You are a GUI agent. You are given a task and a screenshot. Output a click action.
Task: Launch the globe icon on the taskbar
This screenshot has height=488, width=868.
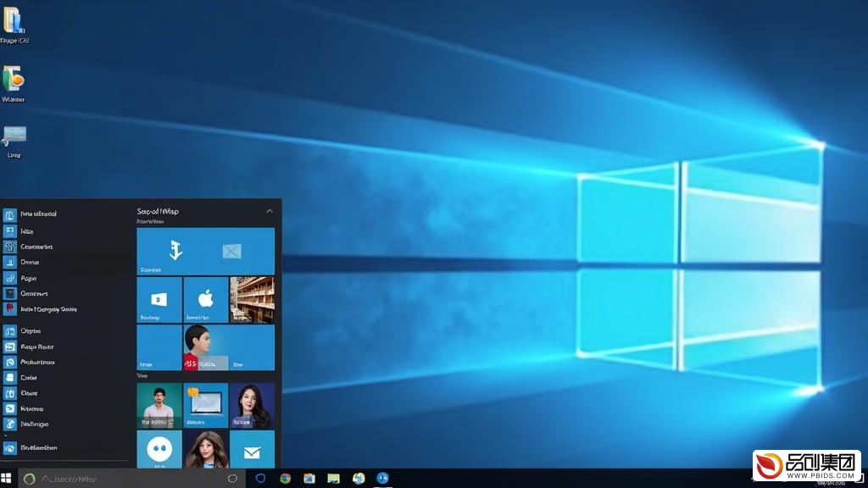pos(359,479)
